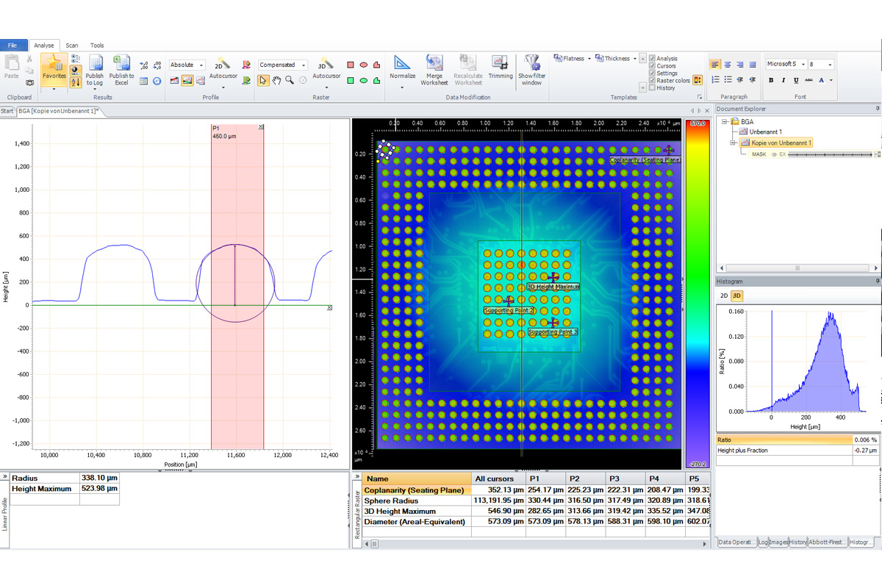This screenshot has height=588, width=882.
Task: Collapse the BGA folder tree node
Action: [725, 121]
